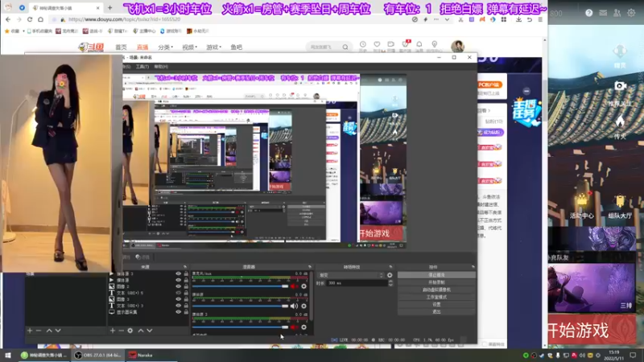Open source properties gear in sources toolbar
This screenshot has height=362, width=644.
[x=130, y=331]
